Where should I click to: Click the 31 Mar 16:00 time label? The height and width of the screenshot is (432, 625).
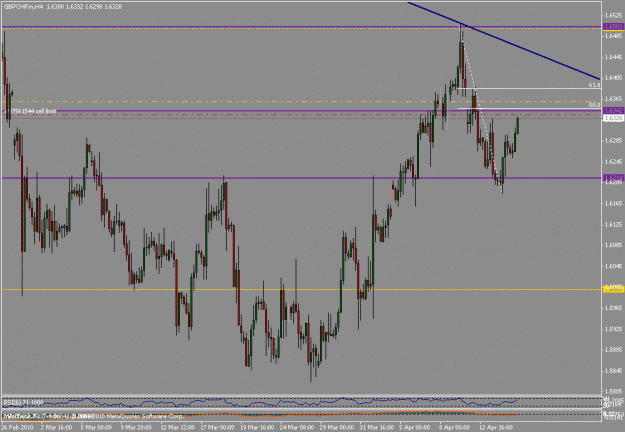coord(377,428)
